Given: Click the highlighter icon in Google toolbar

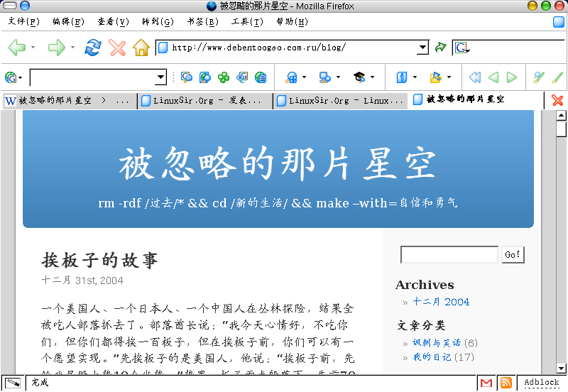Looking at the screenshot, I should pyautogui.click(x=539, y=77).
